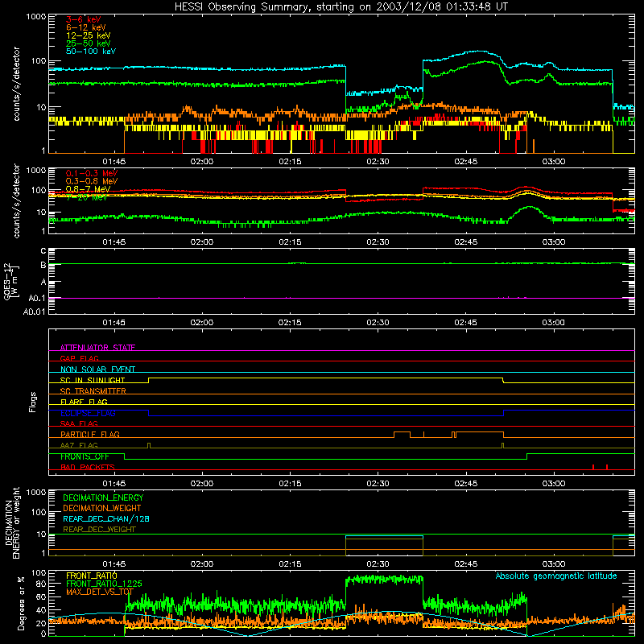Select the 'BAD_PACKETS' flag label
The image size is (644, 644).
click(x=88, y=467)
